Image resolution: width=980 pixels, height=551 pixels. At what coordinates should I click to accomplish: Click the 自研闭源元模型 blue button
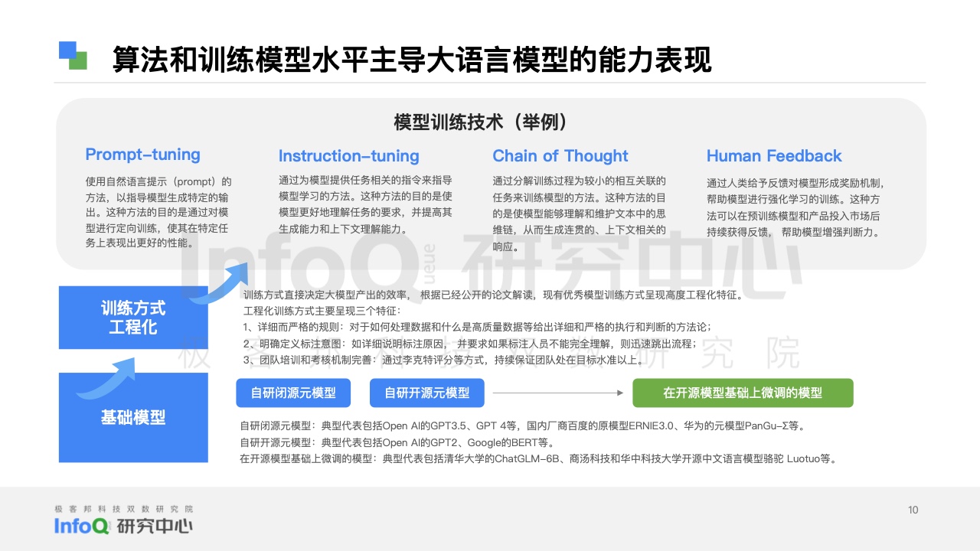[x=293, y=393]
